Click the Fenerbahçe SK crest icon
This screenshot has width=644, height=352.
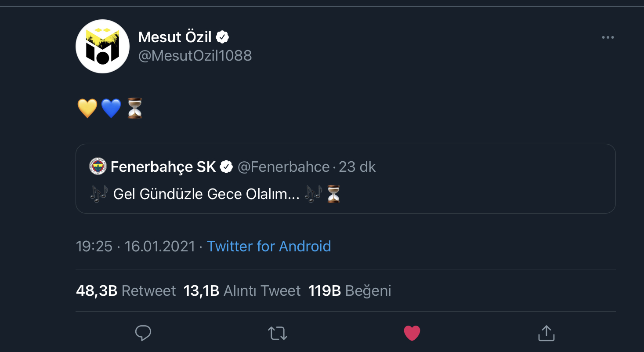98,167
